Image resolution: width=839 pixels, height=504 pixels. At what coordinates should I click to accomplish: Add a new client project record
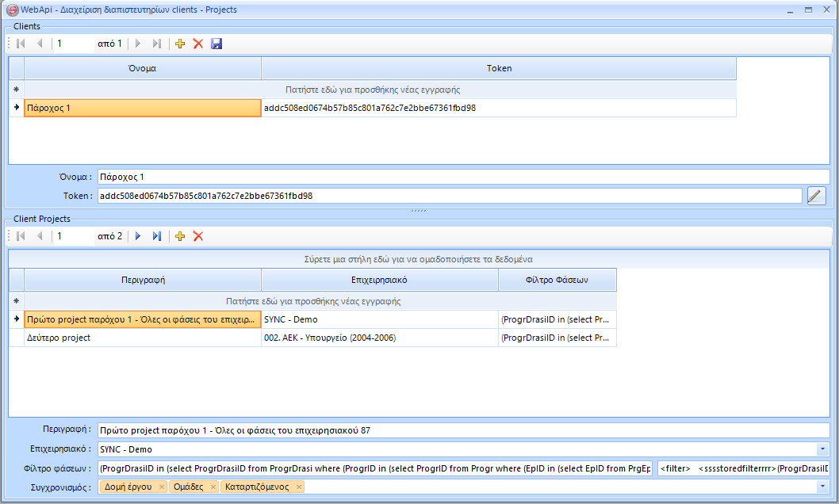click(x=180, y=236)
